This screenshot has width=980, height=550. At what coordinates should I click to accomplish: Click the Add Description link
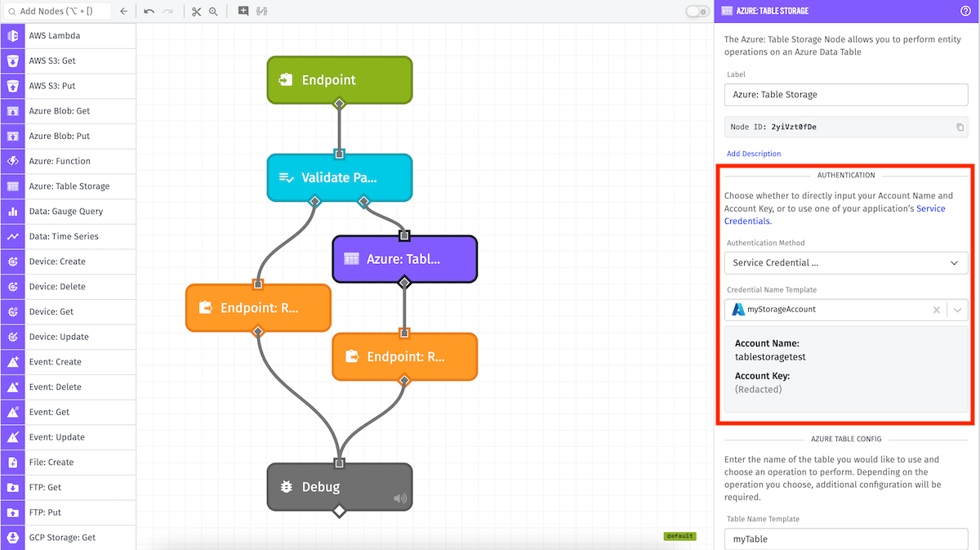pos(754,154)
